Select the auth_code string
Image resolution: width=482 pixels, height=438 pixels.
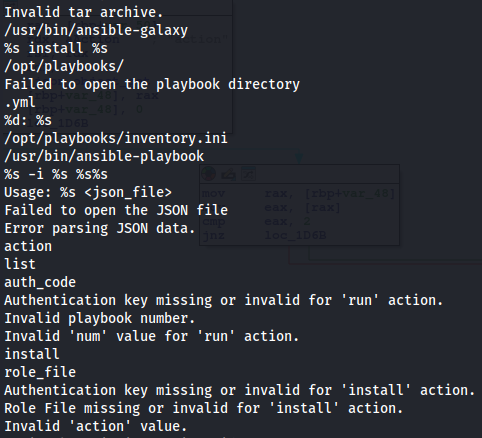[40, 282]
